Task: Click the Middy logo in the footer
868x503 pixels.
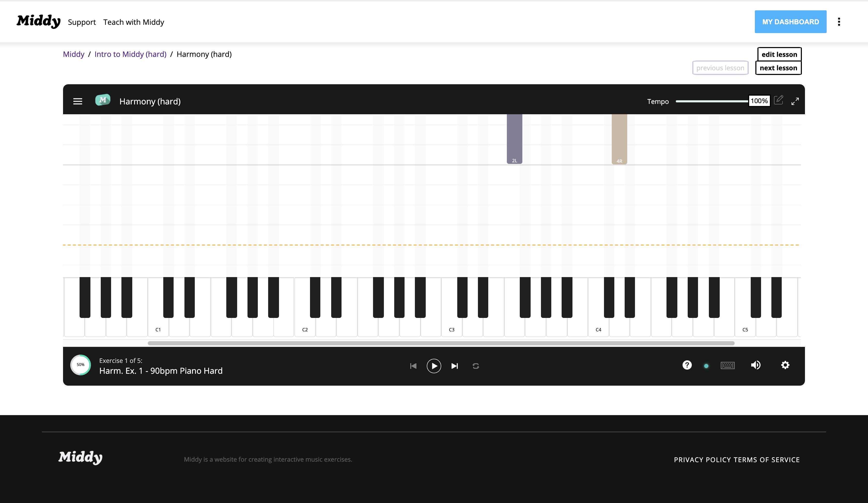Action: click(80, 458)
